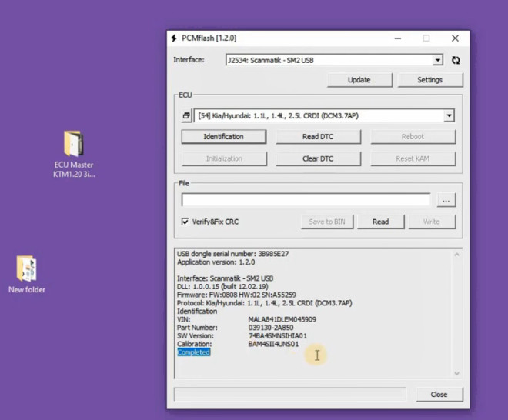Click the refresh interfaces icon
Viewport: 508px width, 420px height.
pos(456,60)
